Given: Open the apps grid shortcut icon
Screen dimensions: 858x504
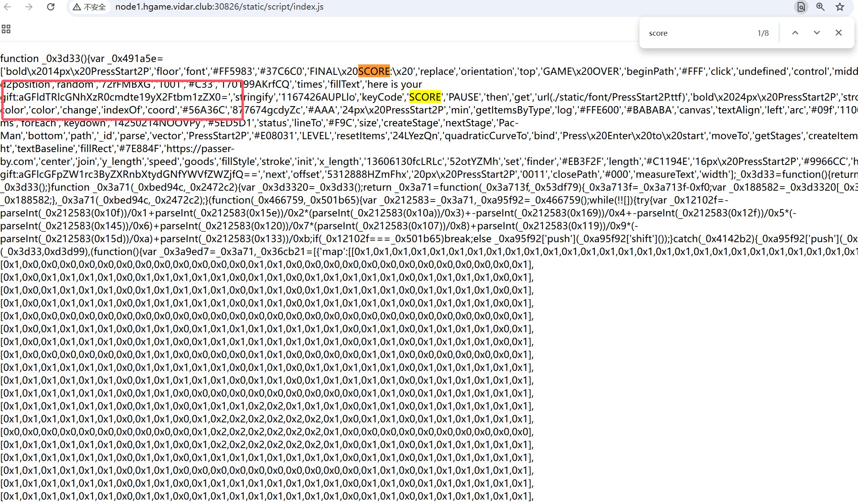Looking at the screenshot, I should click(6, 29).
